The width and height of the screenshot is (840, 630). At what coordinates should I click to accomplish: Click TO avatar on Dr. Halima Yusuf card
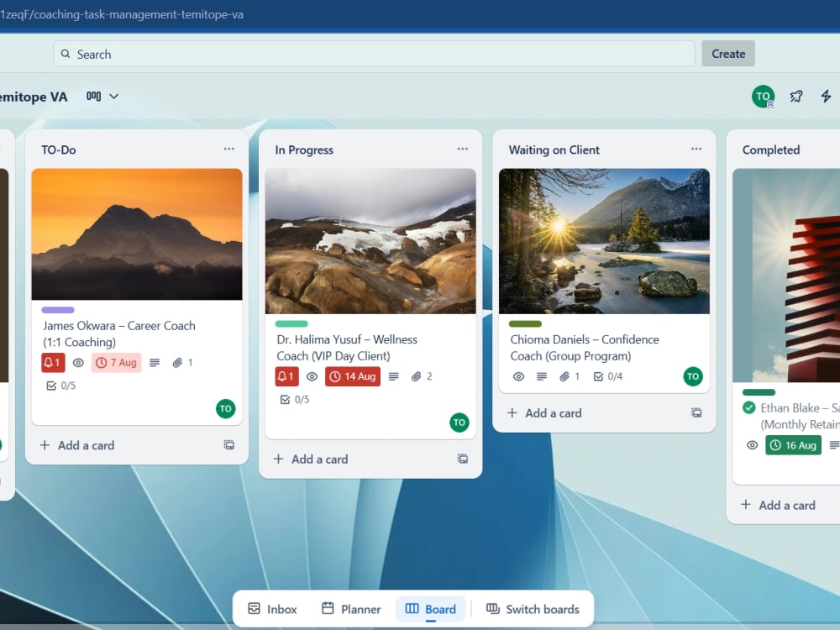tap(459, 423)
